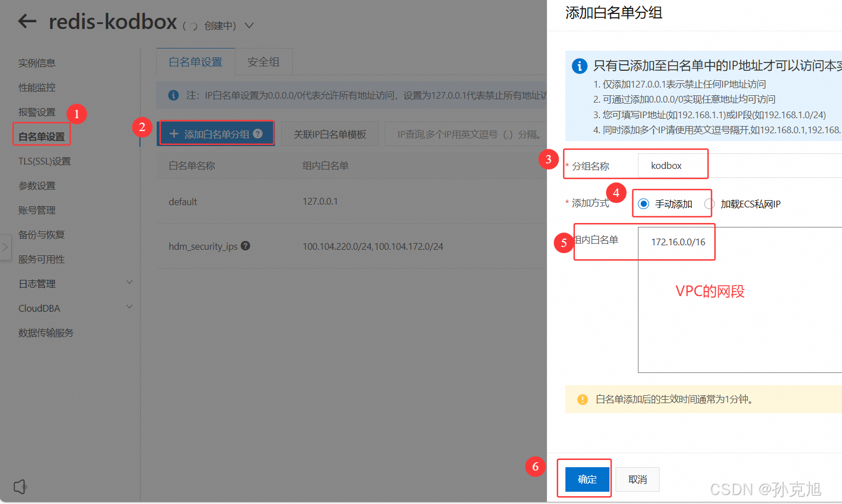Open 报警设置 in the sidebar
The height and width of the screenshot is (504, 842).
point(37,112)
